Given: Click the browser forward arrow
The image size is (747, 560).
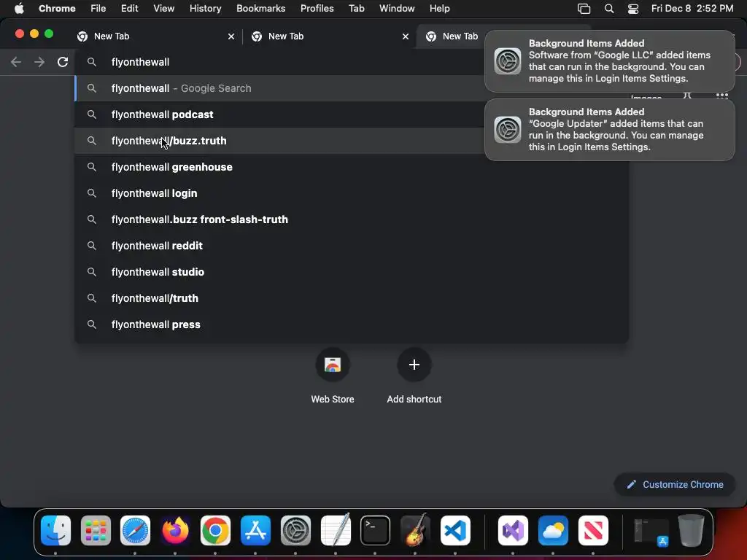Looking at the screenshot, I should click(x=39, y=62).
